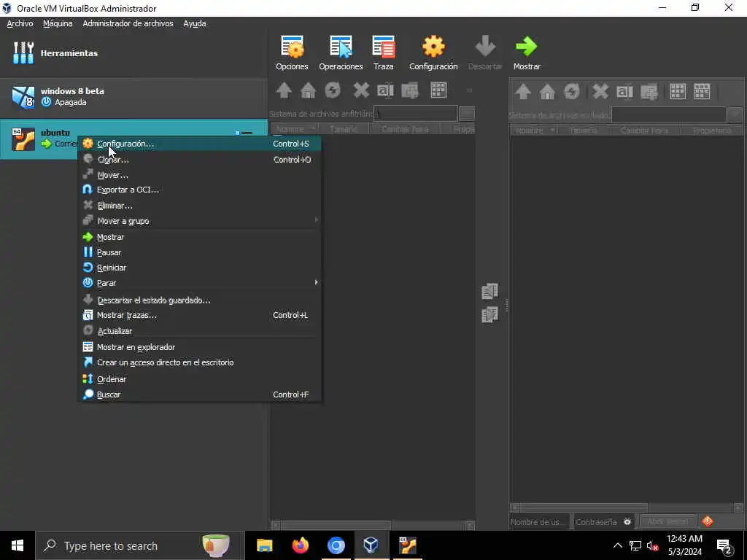Choose Pausar from the context menu
This screenshot has width=747, height=560.
pos(200,252)
